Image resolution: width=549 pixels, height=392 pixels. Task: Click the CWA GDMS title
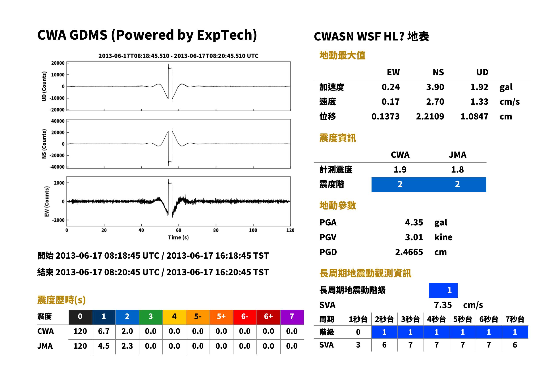pos(147,35)
